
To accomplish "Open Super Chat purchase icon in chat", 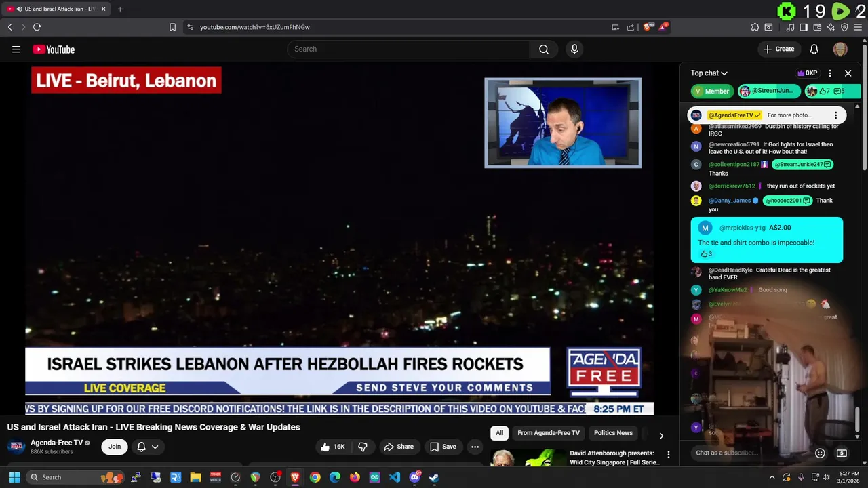I will pyautogui.click(x=842, y=453).
